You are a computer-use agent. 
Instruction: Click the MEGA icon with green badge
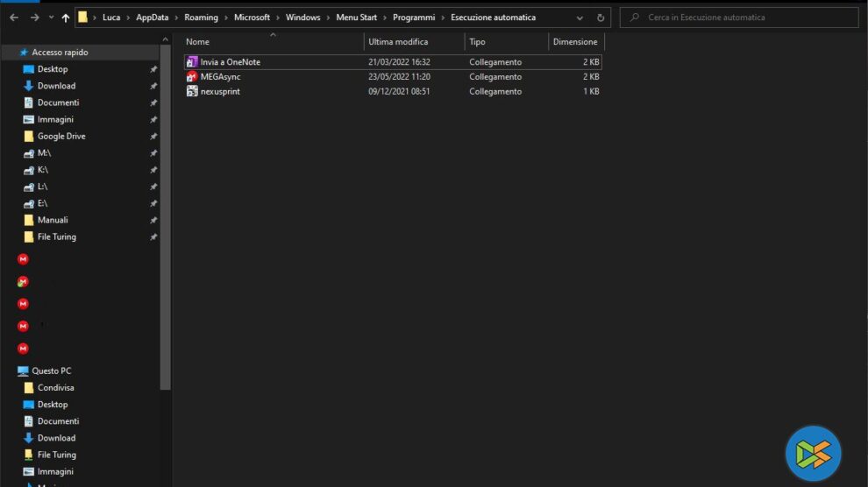coord(23,282)
